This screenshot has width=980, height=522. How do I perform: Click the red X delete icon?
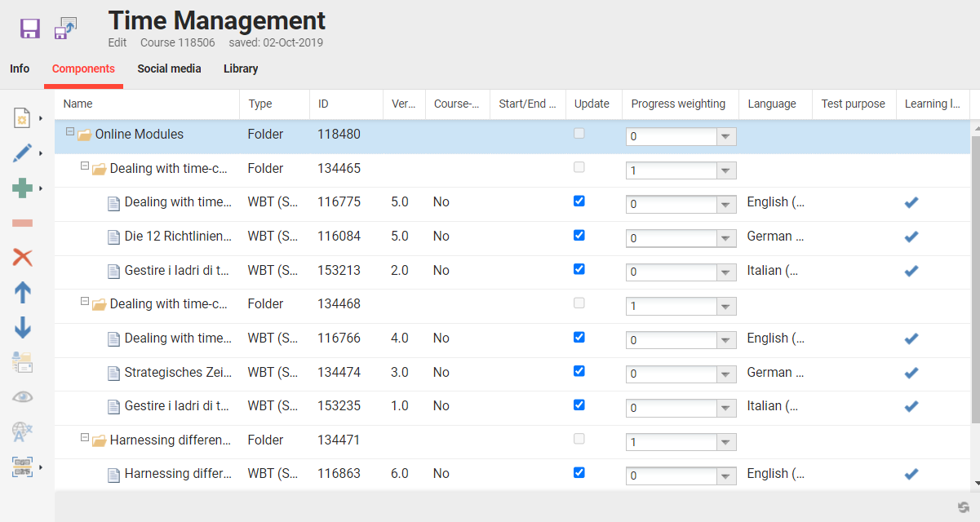[x=23, y=257]
